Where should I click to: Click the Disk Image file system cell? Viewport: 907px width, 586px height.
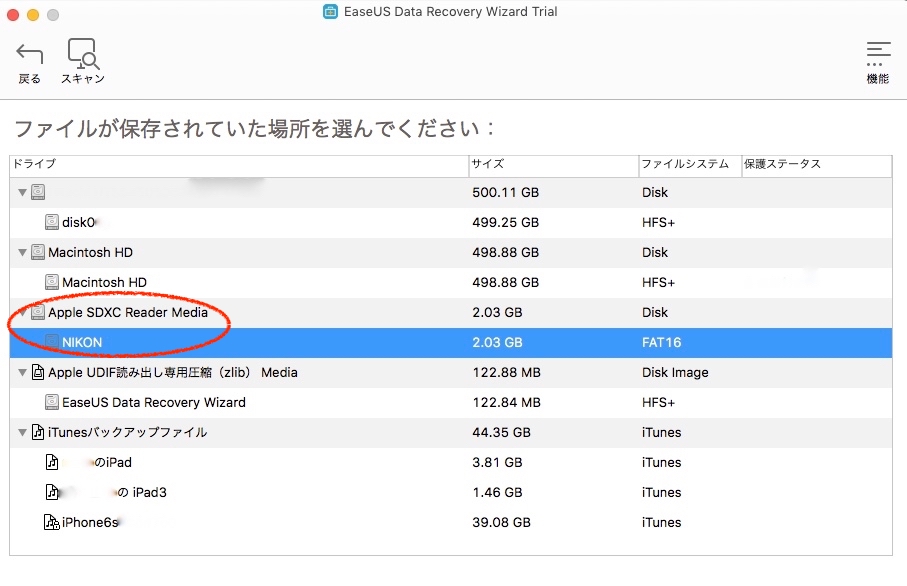(675, 373)
